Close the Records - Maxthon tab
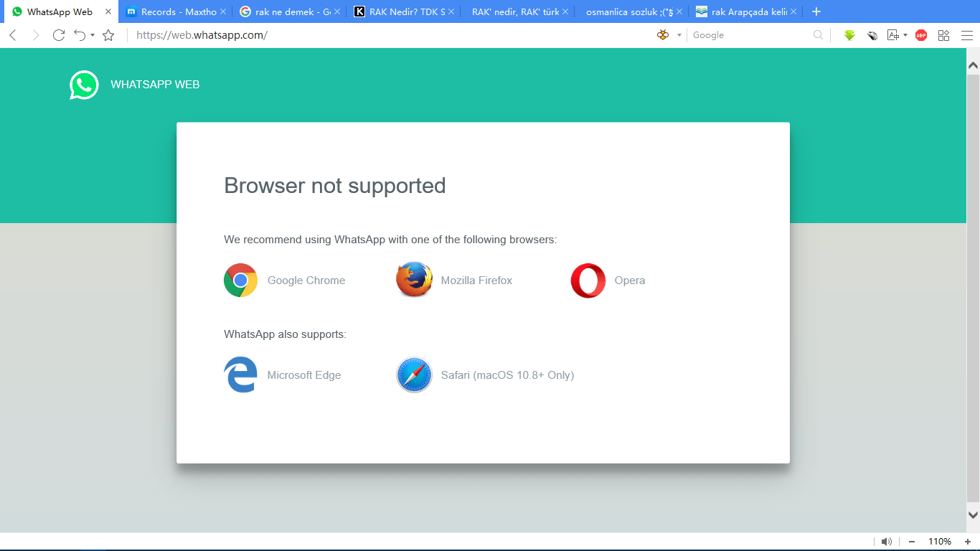 tap(223, 11)
